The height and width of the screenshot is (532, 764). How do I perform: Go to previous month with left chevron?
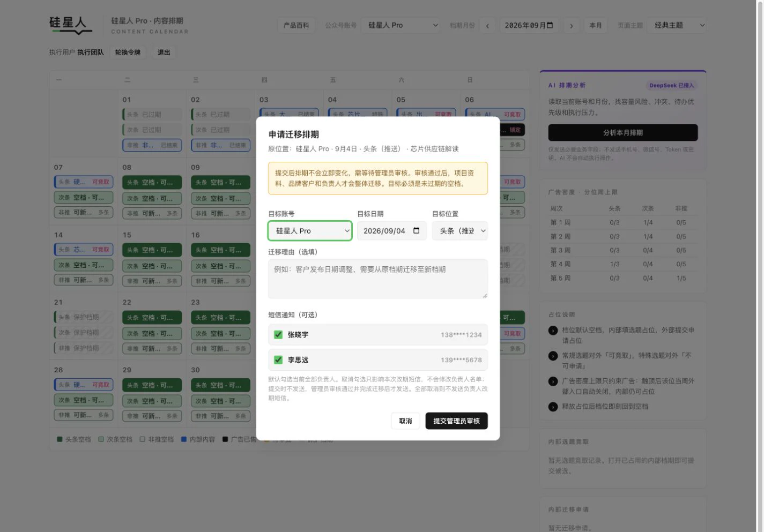point(487,26)
